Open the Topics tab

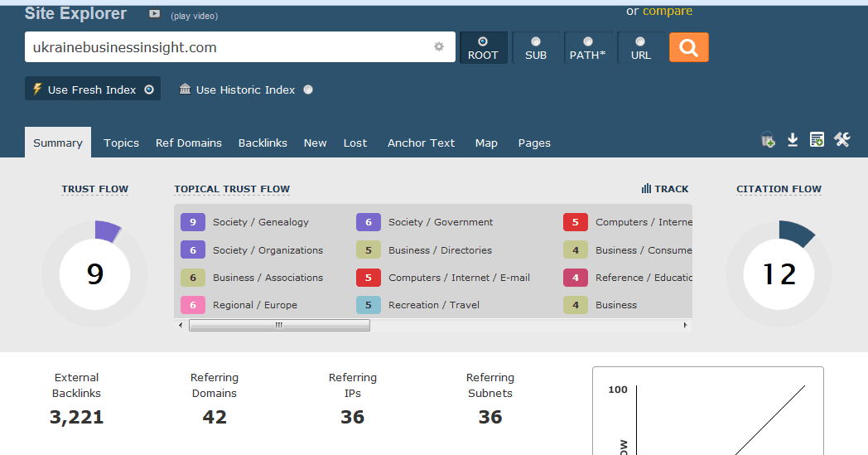121,143
